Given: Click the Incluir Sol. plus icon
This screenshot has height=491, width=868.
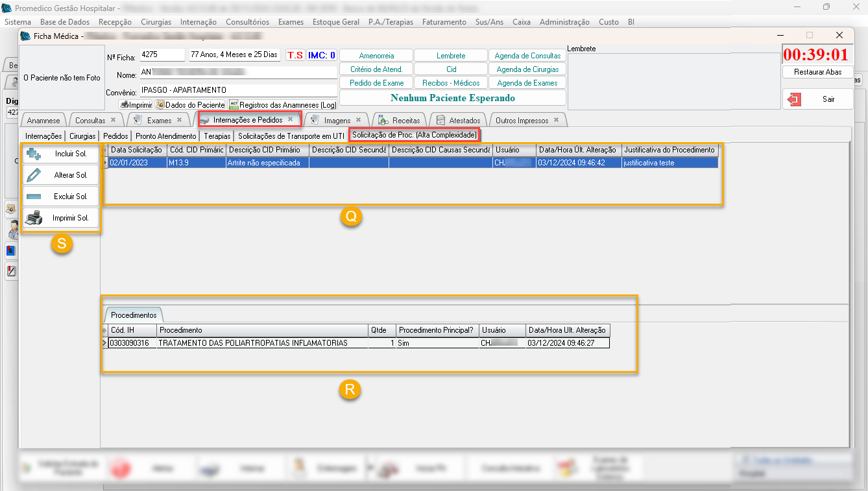Looking at the screenshot, I should [x=34, y=154].
